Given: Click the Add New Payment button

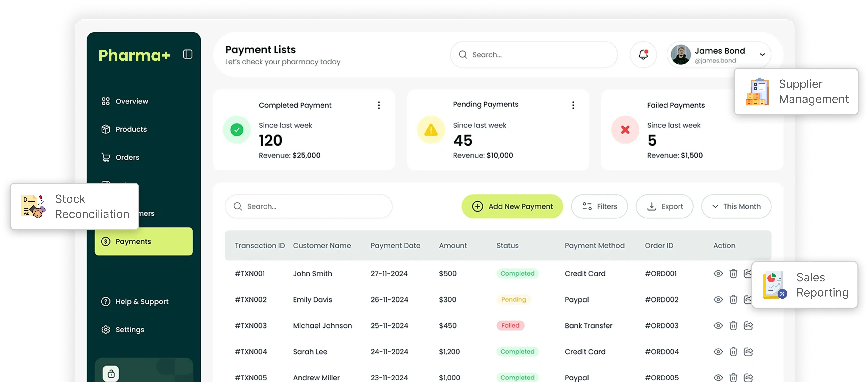Looking at the screenshot, I should 512,206.
